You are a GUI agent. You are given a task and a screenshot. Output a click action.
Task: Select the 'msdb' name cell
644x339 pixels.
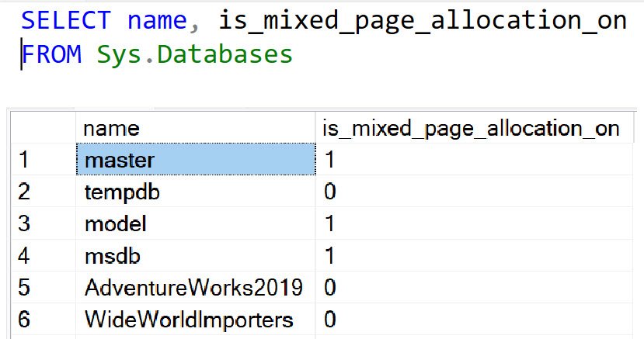point(196,255)
